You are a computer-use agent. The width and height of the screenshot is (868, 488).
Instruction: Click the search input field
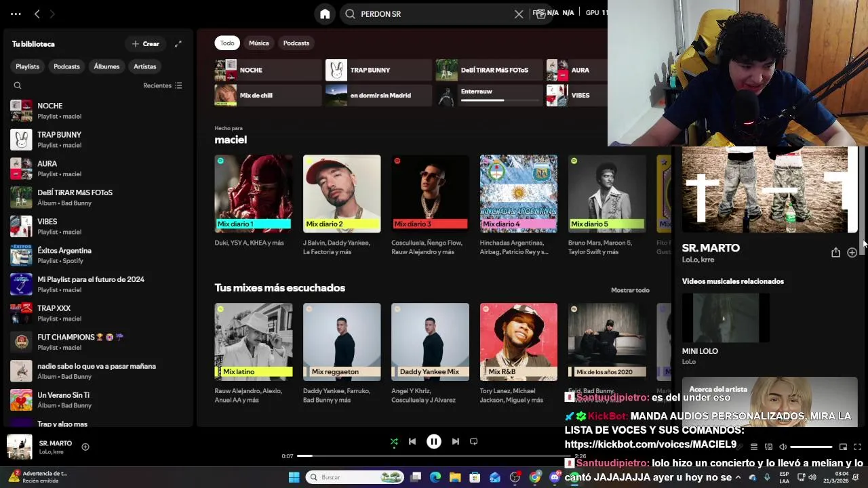click(x=434, y=14)
